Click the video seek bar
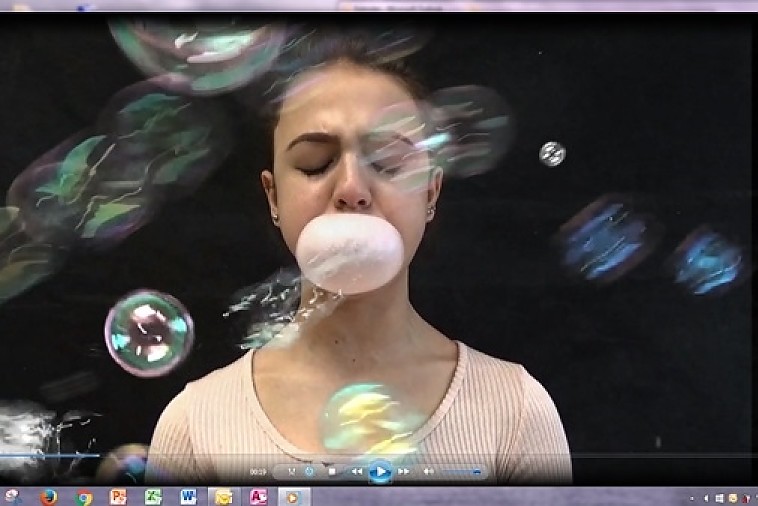Image resolution: width=758 pixels, height=506 pixels. coord(378,456)
